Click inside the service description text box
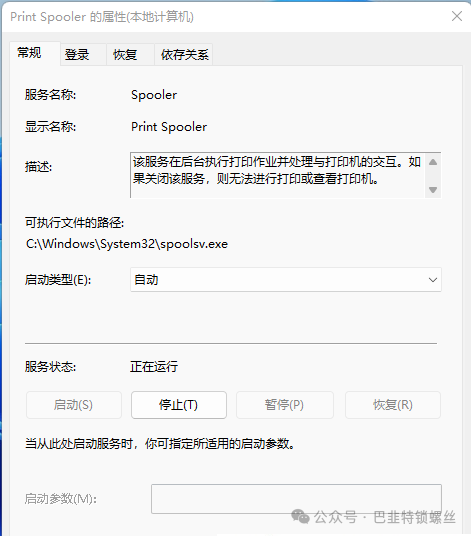471x536 pixels. [277, 175]
